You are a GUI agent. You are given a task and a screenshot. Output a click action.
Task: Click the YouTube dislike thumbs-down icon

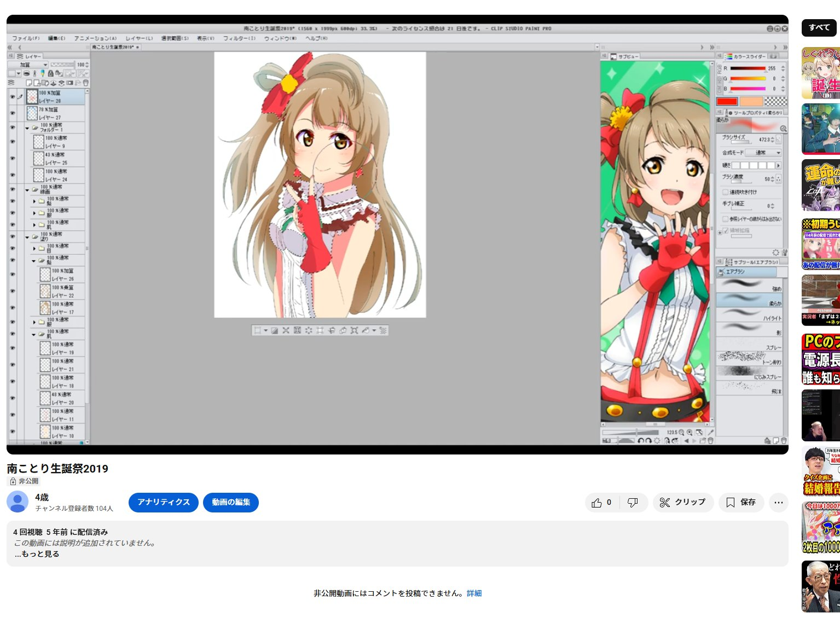(x=633, y=503)
